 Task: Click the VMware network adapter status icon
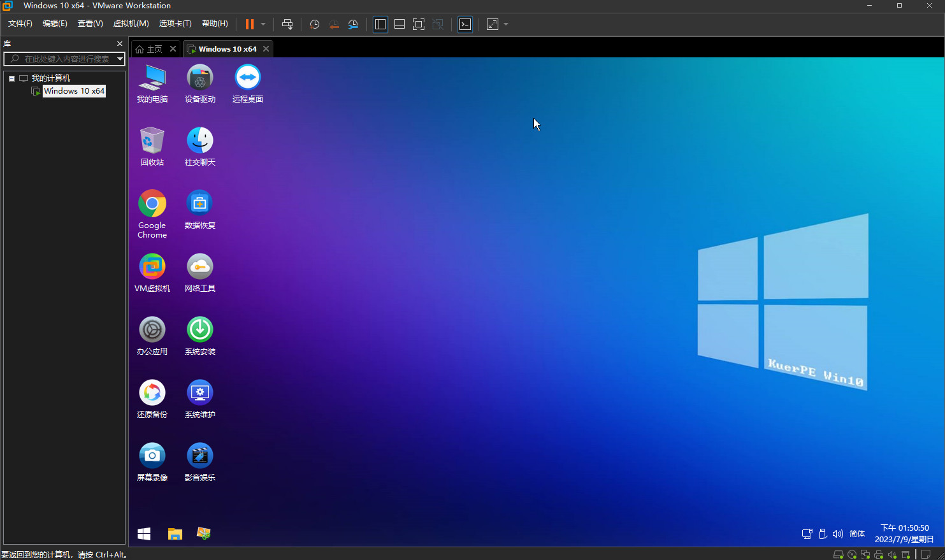(865, 554)
